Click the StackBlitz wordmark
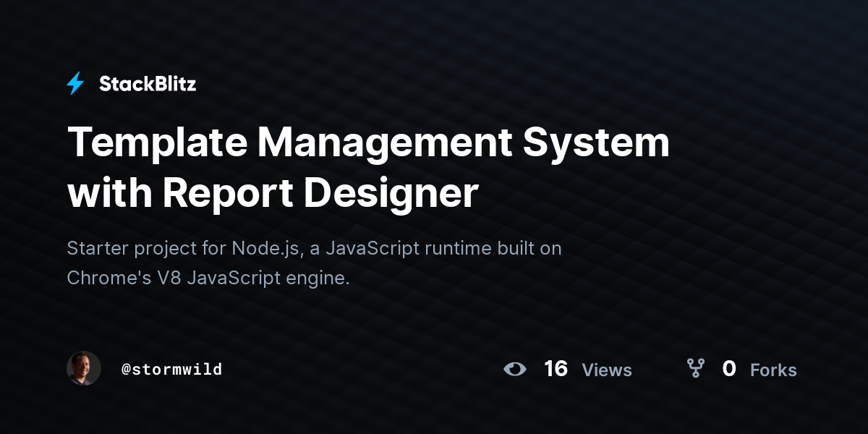The width and height of the screenshot is (868, 434). [x=147, y=83]
